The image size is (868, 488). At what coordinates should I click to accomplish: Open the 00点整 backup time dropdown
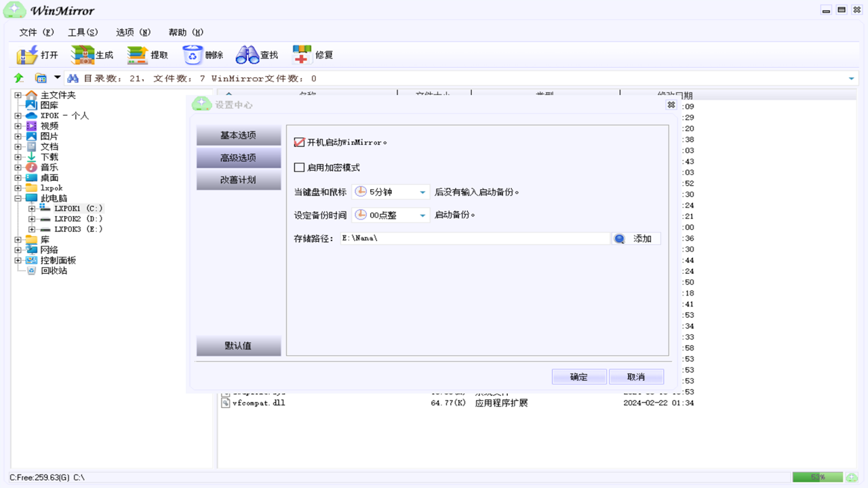pos(422,214)
